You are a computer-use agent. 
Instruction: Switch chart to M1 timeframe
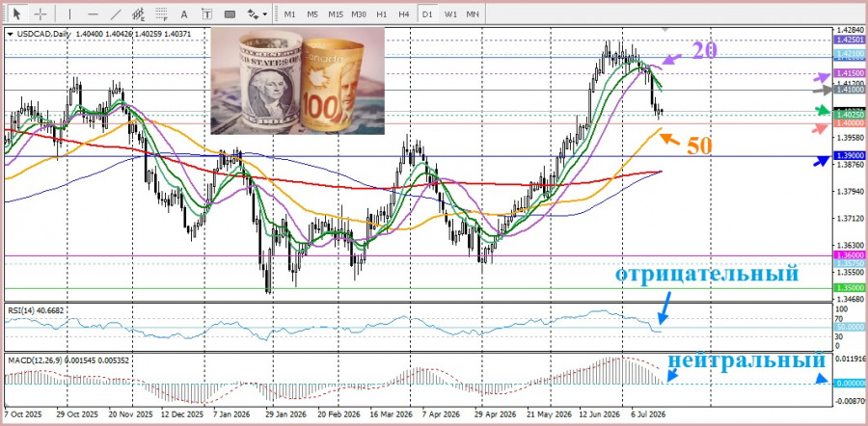(289, 13)
